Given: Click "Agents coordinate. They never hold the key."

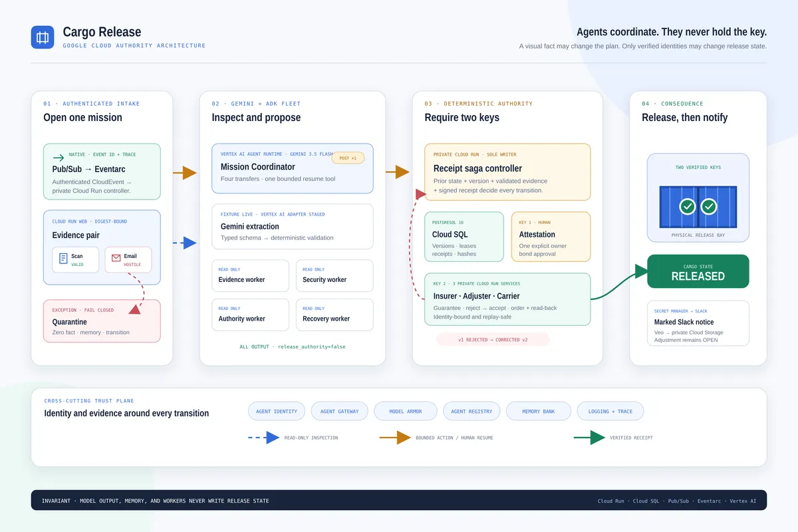Looking at the screenshot, I should tap(672, 32).
